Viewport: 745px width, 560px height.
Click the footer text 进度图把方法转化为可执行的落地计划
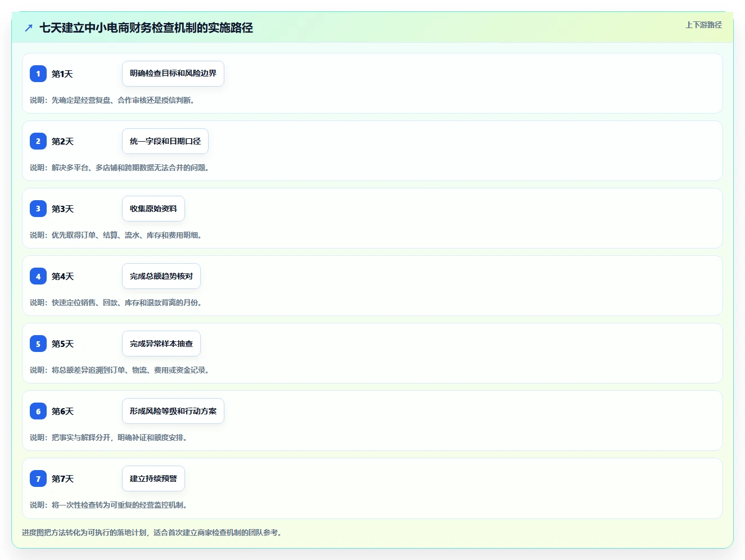[84, 532]
